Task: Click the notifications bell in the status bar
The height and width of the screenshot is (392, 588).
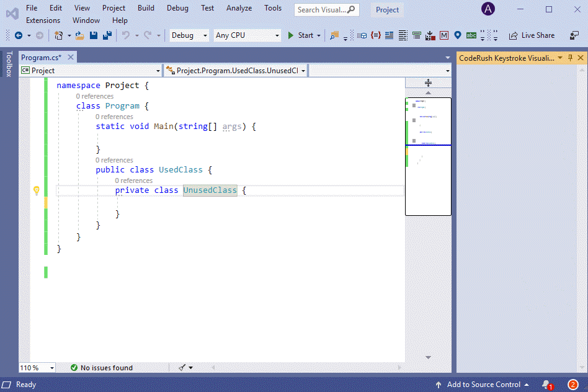Action: pyautogui.click(x=545, y=385)
